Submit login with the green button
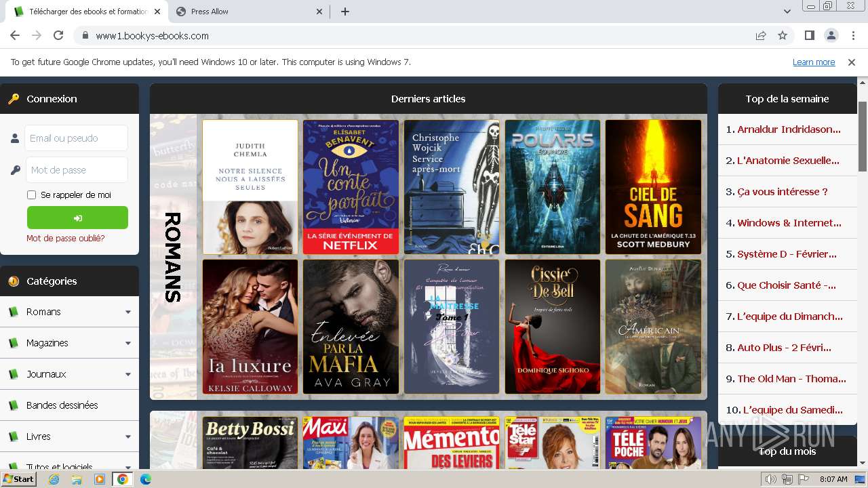This screenshot has width=868, height=488. [77, 218]
